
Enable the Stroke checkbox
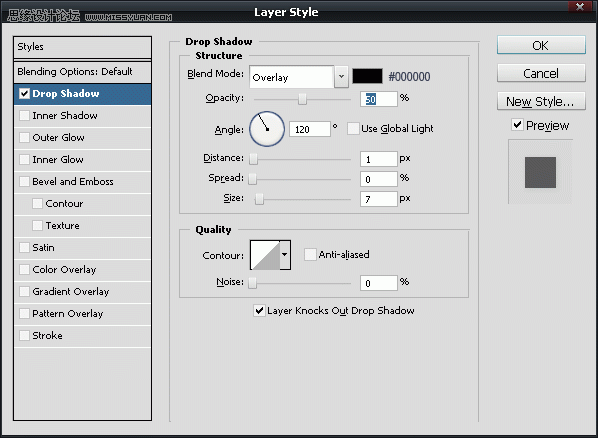tap(24, 335)
